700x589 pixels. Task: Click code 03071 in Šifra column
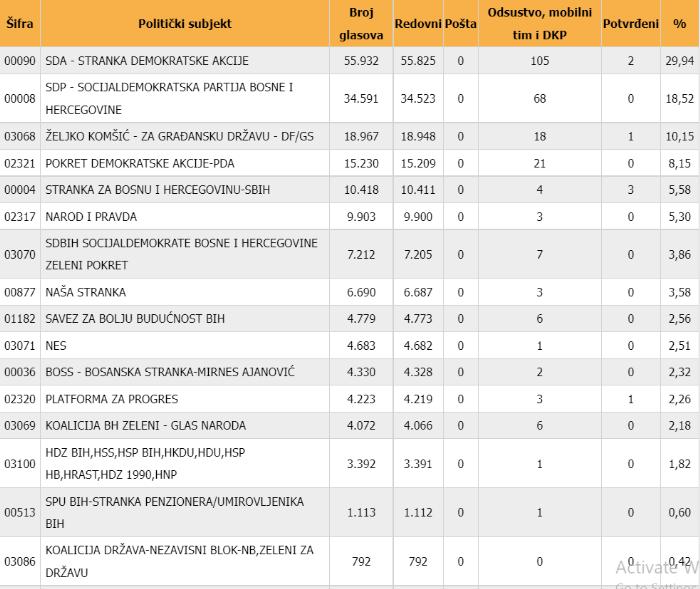20,346
